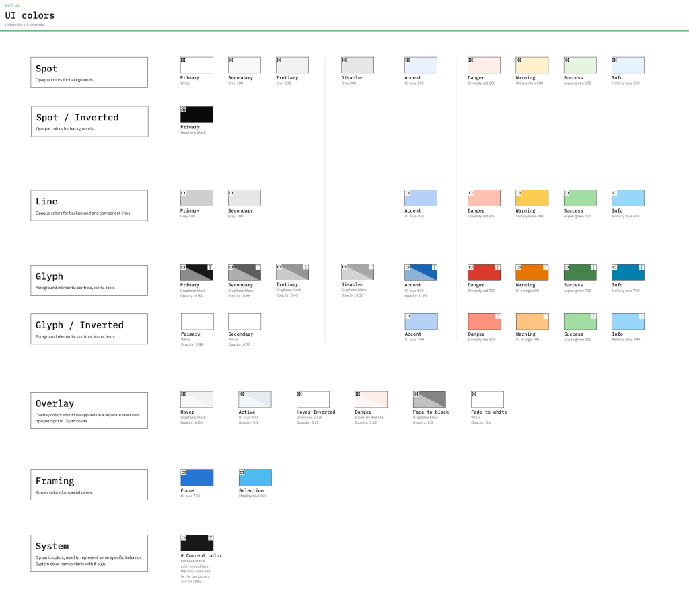Image resolution: width=689 pixels, height=616 pixels.
Task: Click the Hover Inverted label under Overlay
Action: (316, 412)
